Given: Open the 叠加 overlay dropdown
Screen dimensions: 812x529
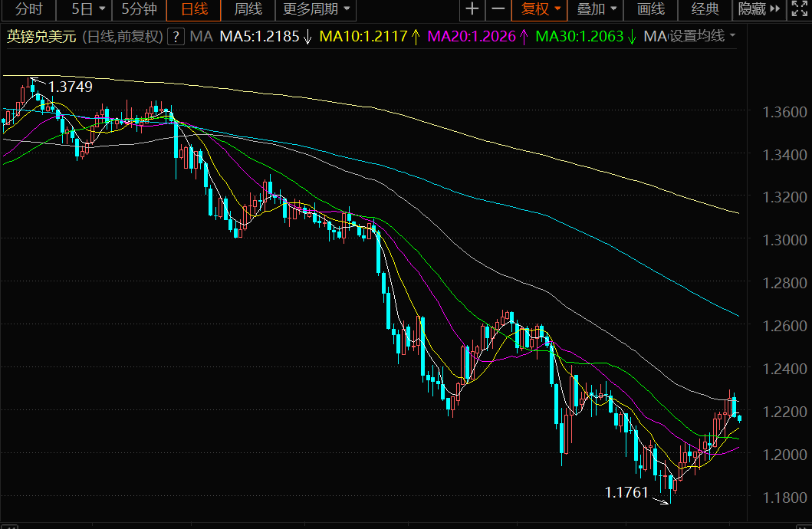Looking at the screenshot, I should pyautogui.click(x=596, y=9).
